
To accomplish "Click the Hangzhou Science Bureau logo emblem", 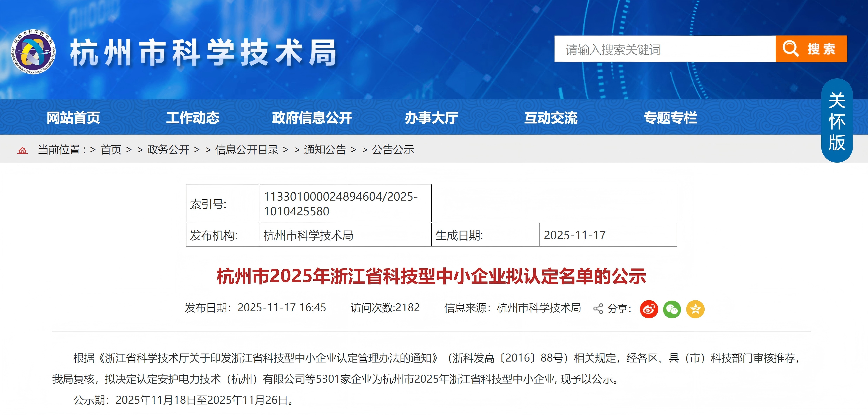I will click(x=33, y=52).
